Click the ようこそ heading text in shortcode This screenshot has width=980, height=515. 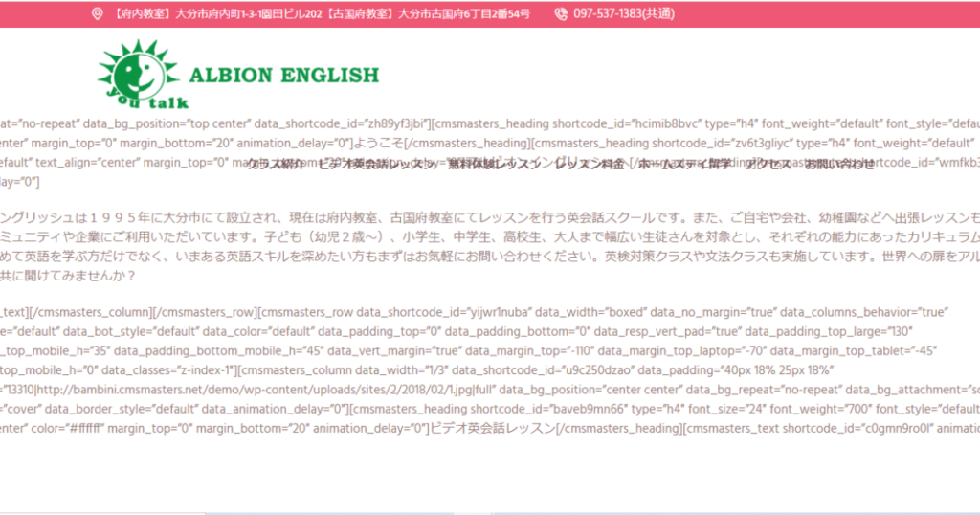pyautogui.click(x=378, y=144)
